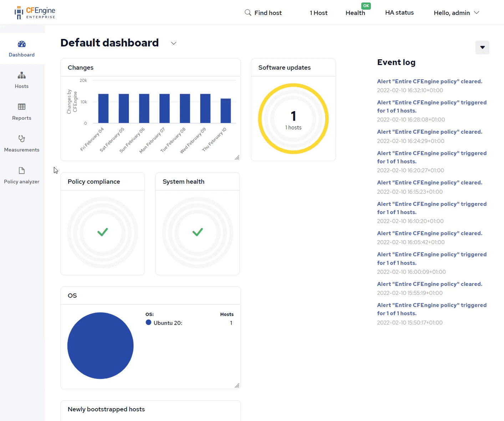Click the CFEngine Enterprise logo
The width and height of the screenshot is (504, 421).
pyautogui.click(x=35, y=12)
